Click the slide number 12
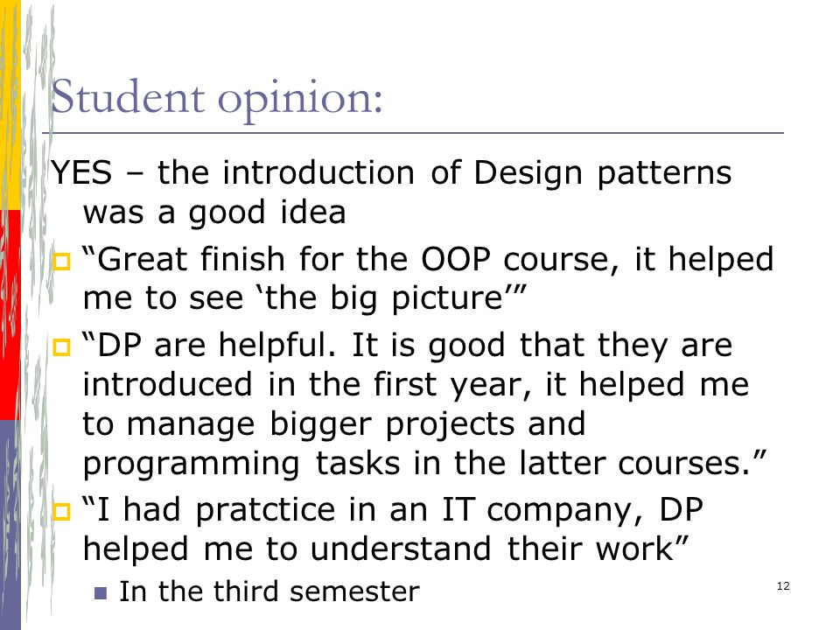Screen dimensions: 840x630 click(783, 586)
